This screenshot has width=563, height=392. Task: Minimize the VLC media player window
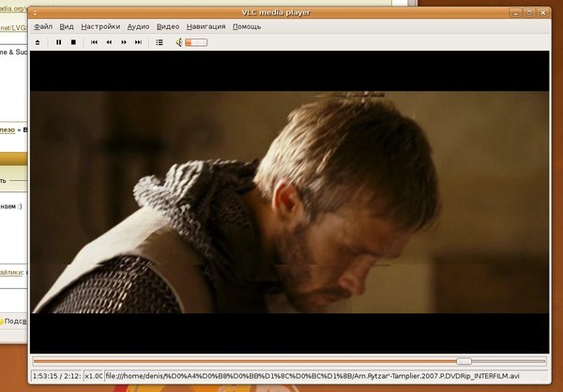point(516,12)
